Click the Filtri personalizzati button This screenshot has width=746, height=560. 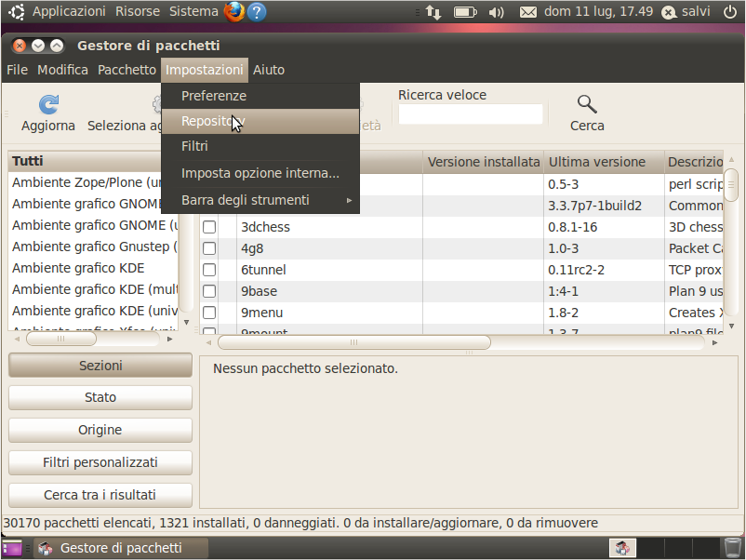(100, 462)
